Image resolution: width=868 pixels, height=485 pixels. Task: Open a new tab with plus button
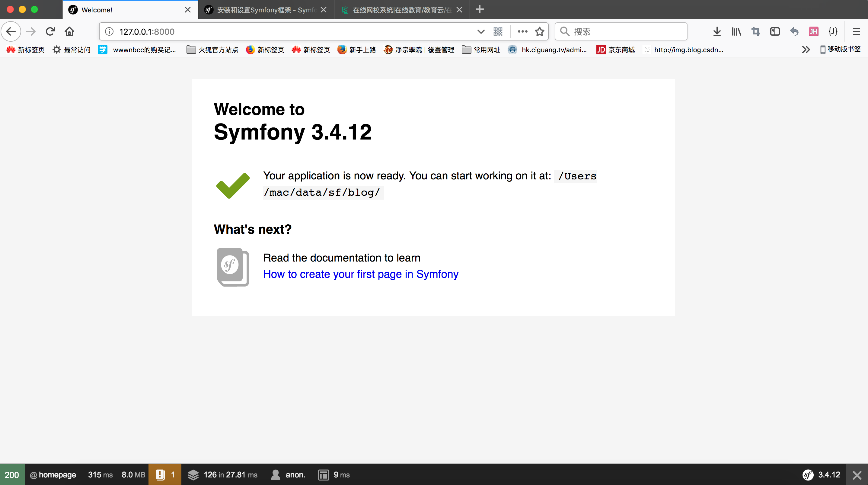click(x=480, y=9)
